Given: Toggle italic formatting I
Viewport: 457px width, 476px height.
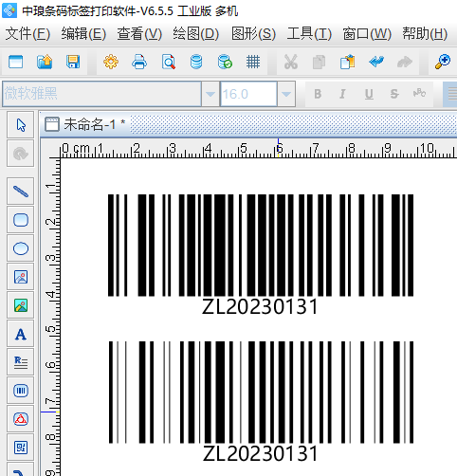Looking at the screenshot, I should [x=342, y=94].
